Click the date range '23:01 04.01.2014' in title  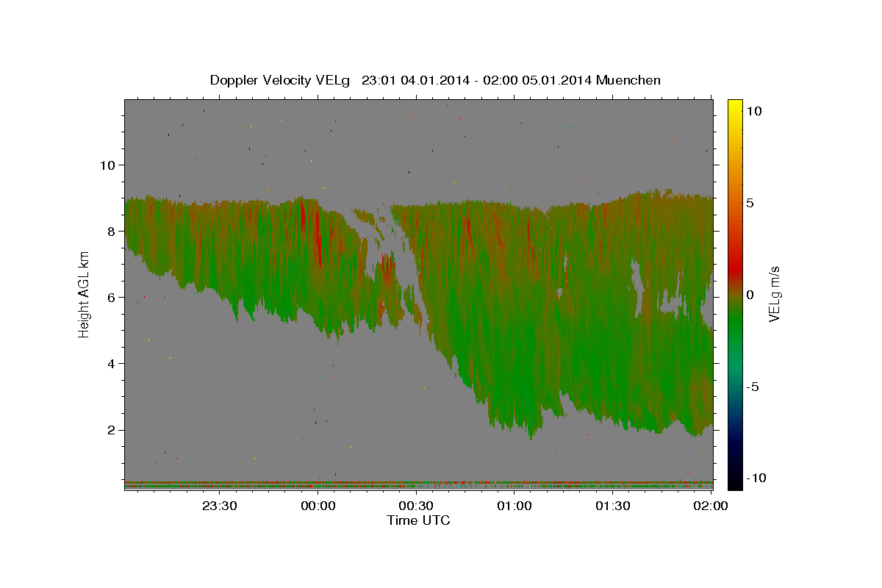coord(414,80)
